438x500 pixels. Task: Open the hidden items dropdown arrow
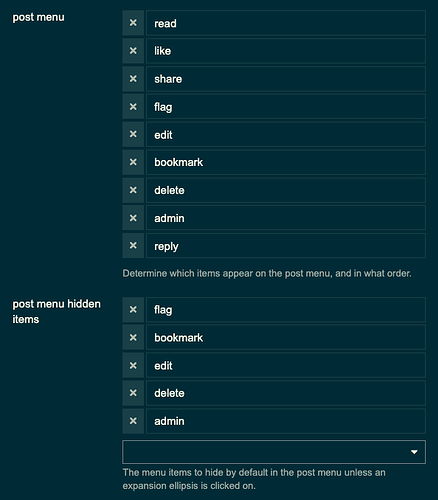[x=414, y=452]
